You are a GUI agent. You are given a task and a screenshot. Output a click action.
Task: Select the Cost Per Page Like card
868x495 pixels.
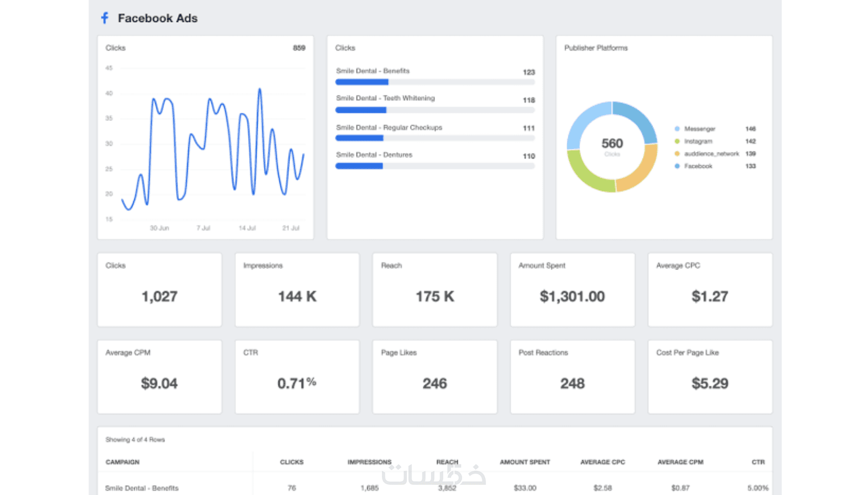pyautogui.click(x=710, y=377)
